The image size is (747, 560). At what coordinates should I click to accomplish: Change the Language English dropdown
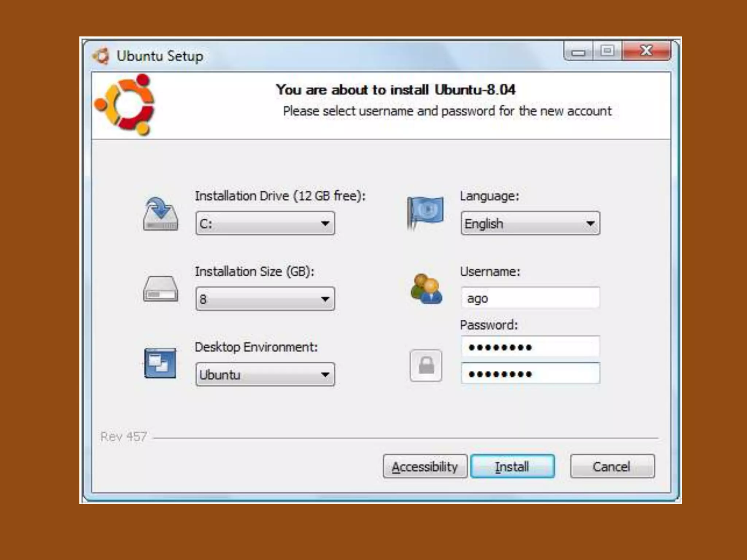530,223
